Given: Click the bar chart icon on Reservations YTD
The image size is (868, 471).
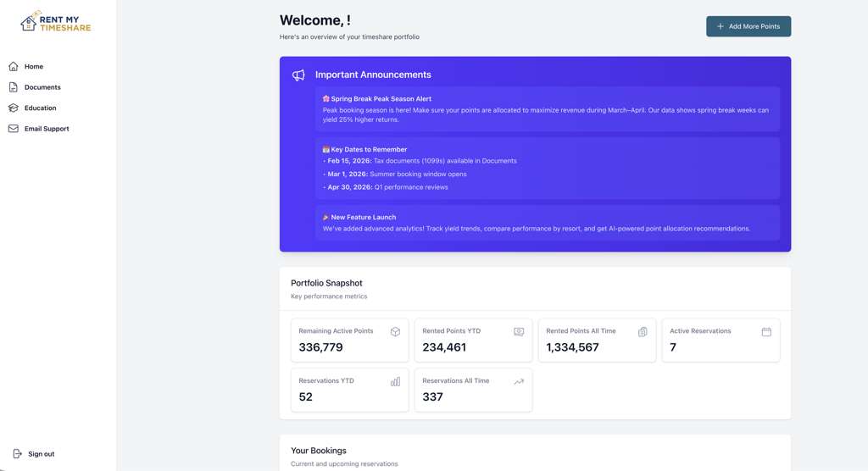Looking at the screenshot, I should [x=395, y=382].
